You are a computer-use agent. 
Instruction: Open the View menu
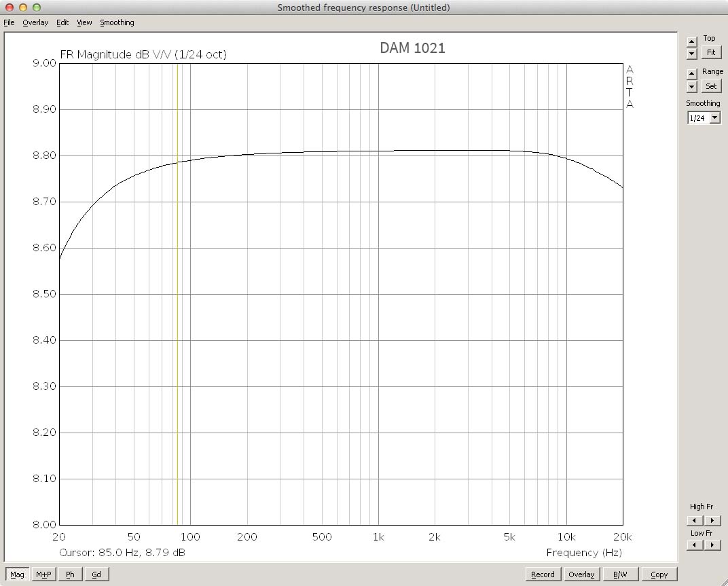point(84,22)
